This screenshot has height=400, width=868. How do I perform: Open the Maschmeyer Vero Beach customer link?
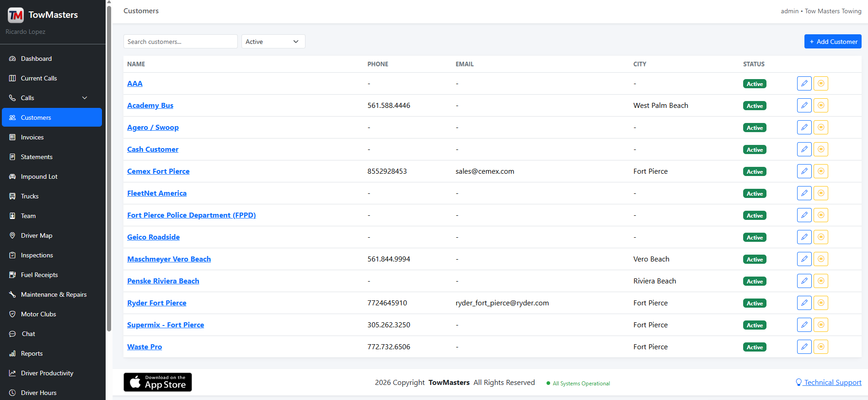[169, 259]
